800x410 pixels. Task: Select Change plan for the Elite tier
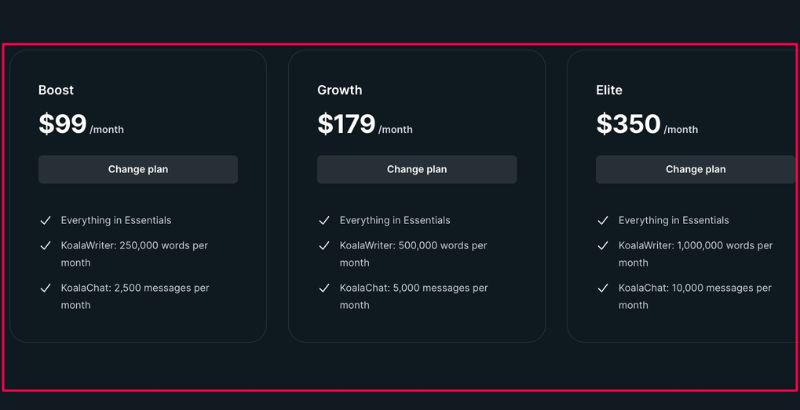[696, 169]
